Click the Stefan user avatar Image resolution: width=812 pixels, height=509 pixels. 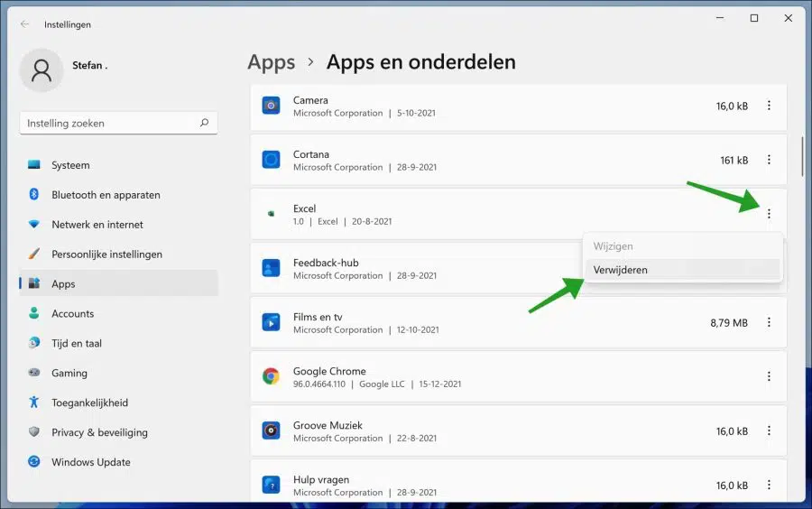pyautogui.click(x=42, y=69)
